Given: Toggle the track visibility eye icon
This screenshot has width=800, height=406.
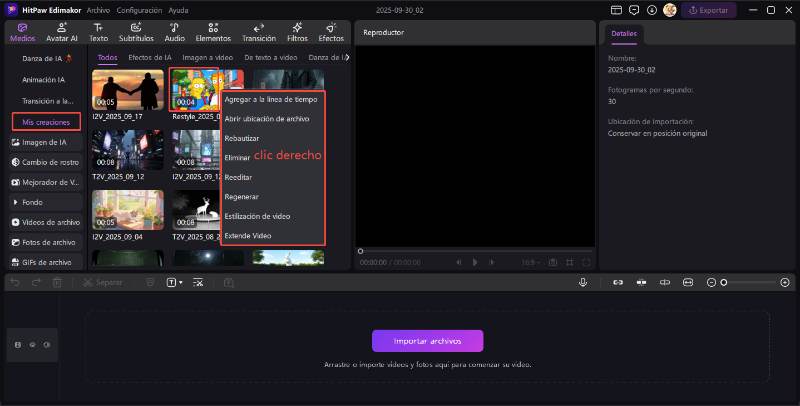Looking at the screenshot, I should click(x=32, y=344).
